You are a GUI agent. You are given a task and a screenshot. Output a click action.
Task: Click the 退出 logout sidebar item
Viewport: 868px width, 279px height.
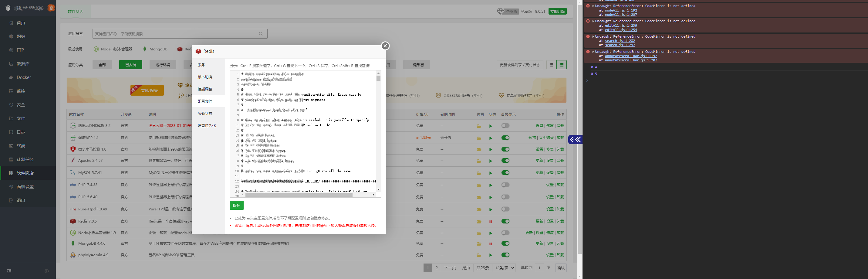coord(21,200)
